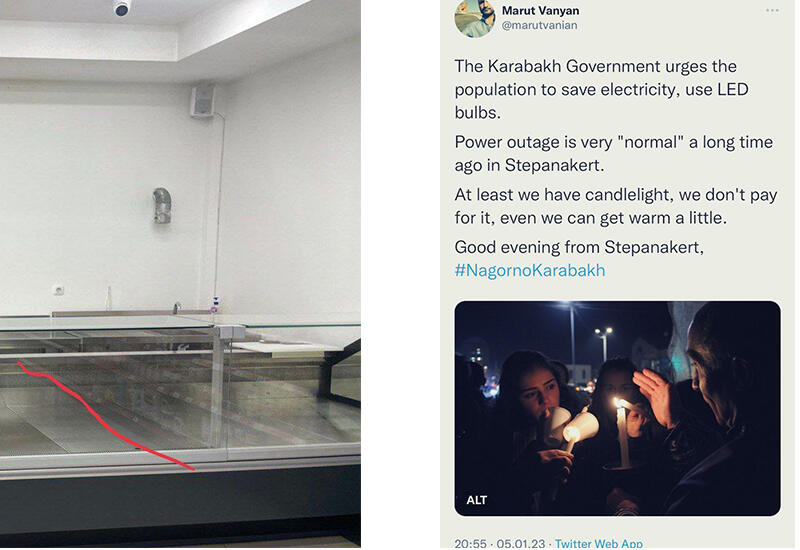Click the "Good evening from Stepanakert" line
The height and width of the screenshot is (550, 800).
579,247
